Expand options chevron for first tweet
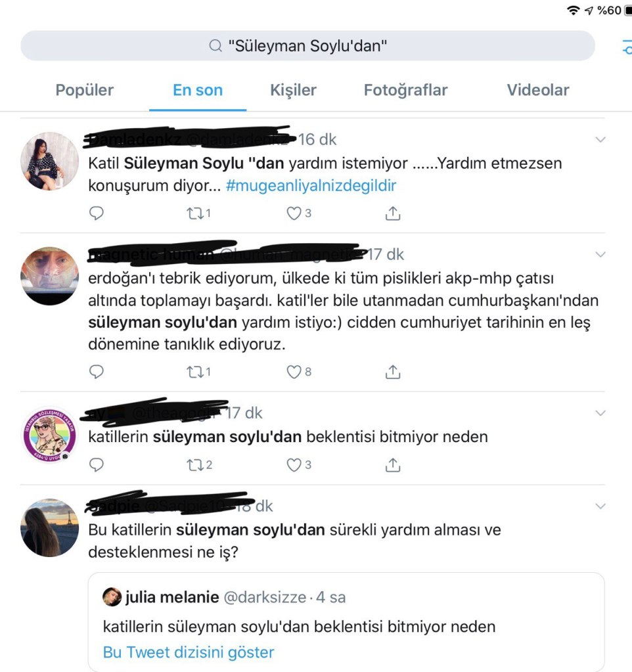Screen dimensions: 632x672 [600, 139]
